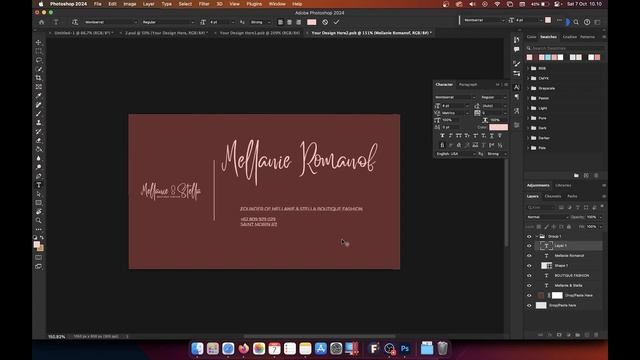This screenshot has height=360, width=640.
Task: Switch to the Paragraph tab
Action: pos(468,84)
